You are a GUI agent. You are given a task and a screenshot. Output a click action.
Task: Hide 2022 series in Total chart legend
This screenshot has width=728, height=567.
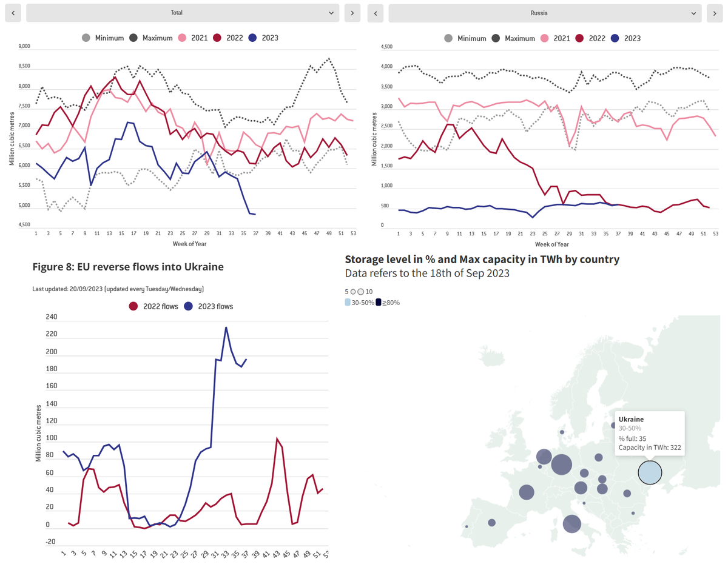click(x=228, y=38)
